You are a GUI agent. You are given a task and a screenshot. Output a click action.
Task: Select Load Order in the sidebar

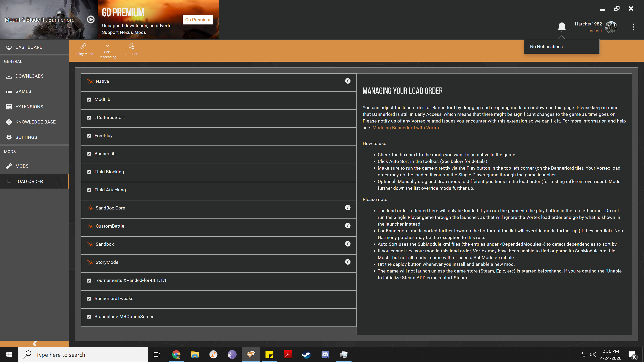[35, 181]
